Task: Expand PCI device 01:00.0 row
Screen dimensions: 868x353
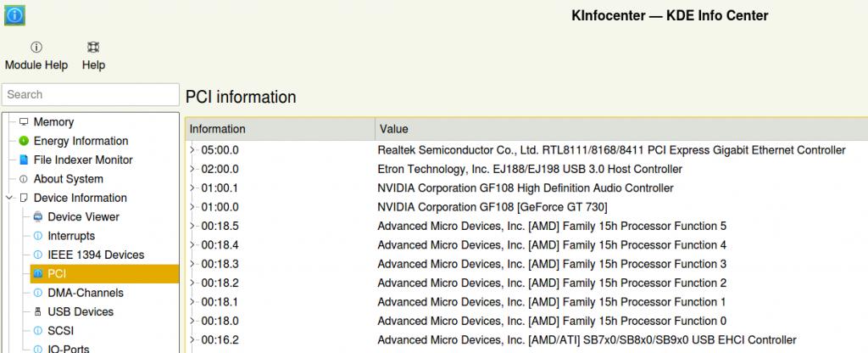Action: [x=193, y=207]
